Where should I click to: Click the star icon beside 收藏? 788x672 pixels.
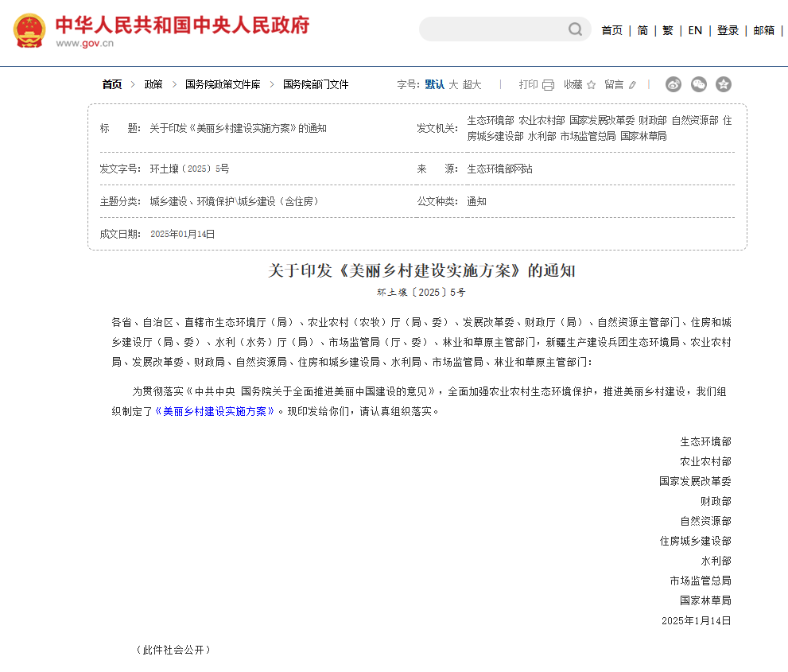(x=591, y=84)
